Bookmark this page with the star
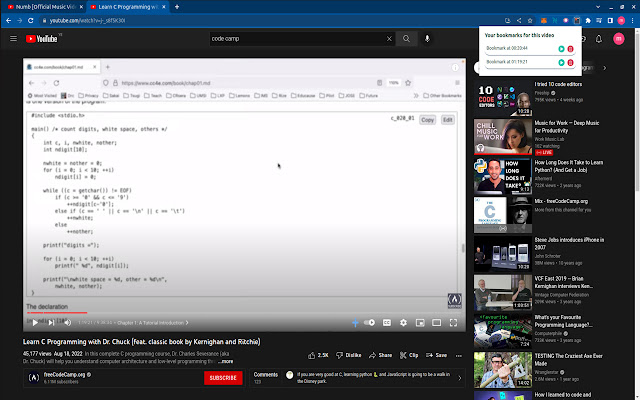This screenshot has width=640, height=400. [530, 20]
